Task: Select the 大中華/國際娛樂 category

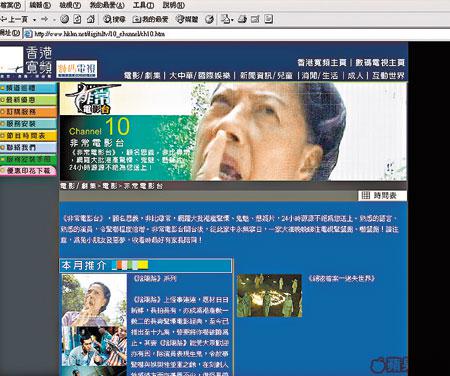Action: coord(200,76)
